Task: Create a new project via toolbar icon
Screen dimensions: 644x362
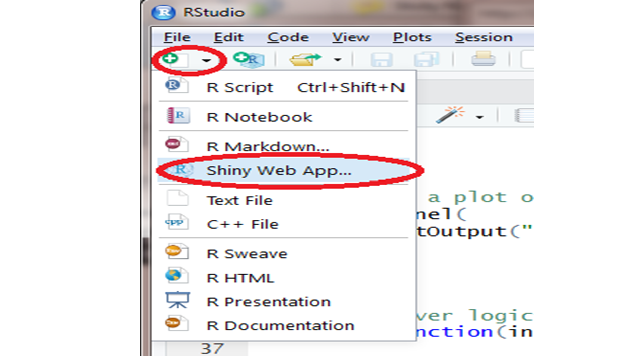Action: (249, 59)
